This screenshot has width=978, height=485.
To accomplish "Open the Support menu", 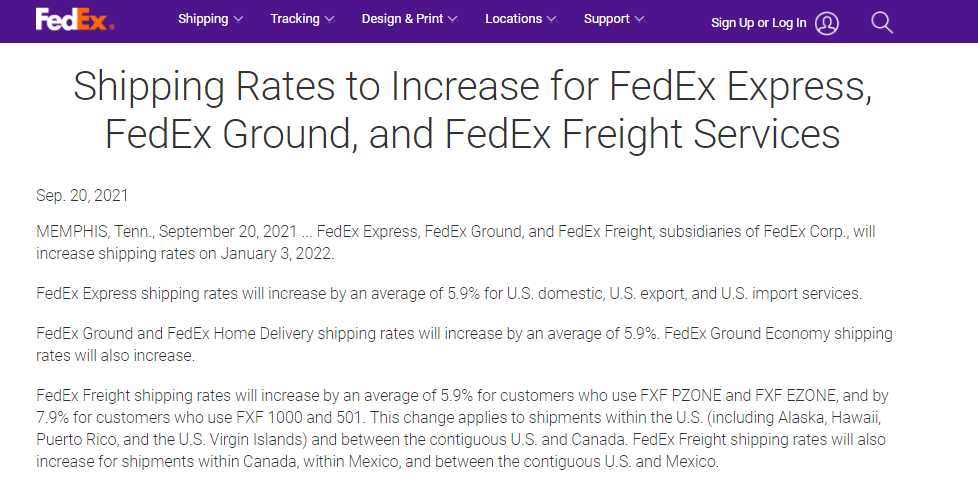I will click(606, 19).
